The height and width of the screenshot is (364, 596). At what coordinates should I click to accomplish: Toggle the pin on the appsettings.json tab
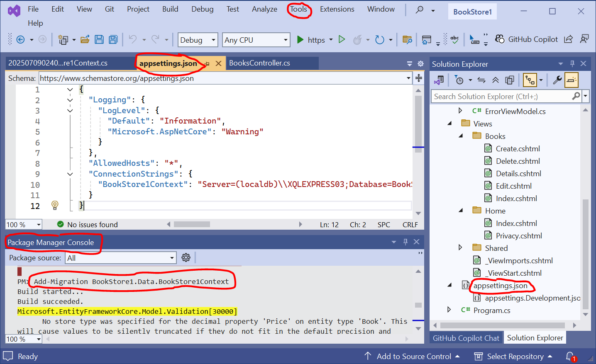coord(207,64)
